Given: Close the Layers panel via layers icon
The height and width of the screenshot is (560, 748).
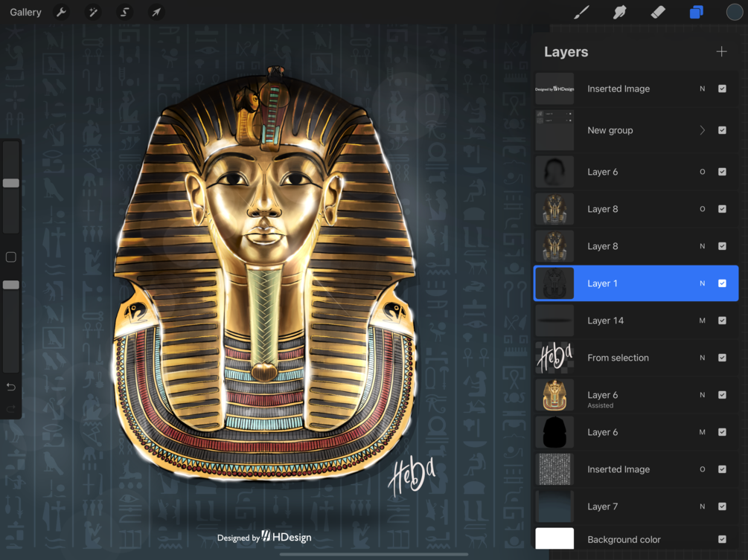Looking at the screenshot, I should (x=697, y=12).
